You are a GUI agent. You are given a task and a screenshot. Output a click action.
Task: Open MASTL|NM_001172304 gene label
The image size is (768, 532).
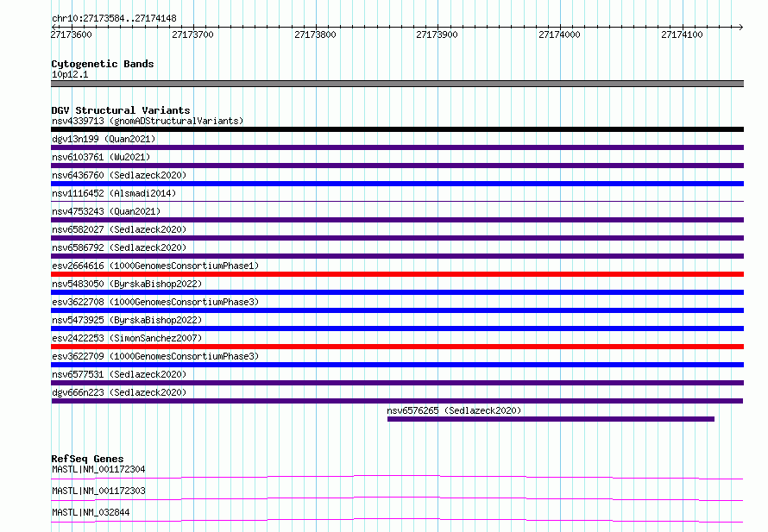click(98, 469)
